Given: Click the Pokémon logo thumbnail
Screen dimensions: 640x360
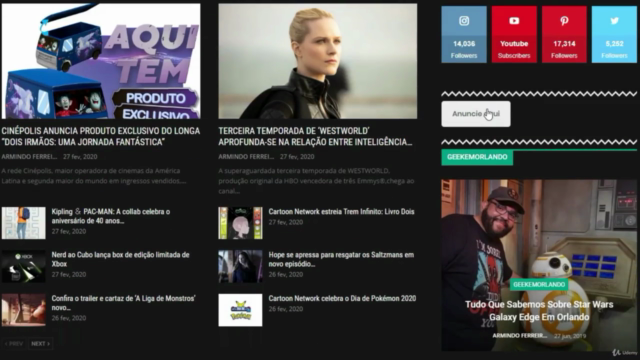Looking at the screenshot, I should point(240,310).
